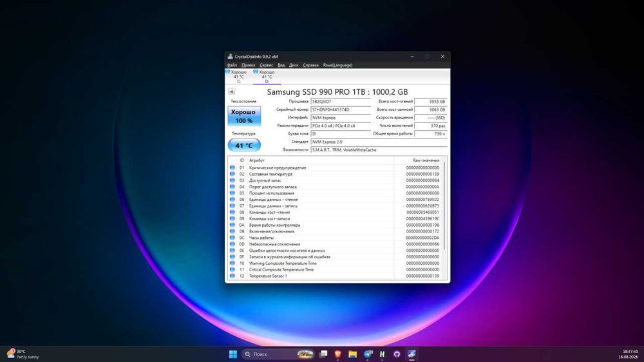644x362 pixels.
Task: Click the ID column header
Action: coord(242,160)
